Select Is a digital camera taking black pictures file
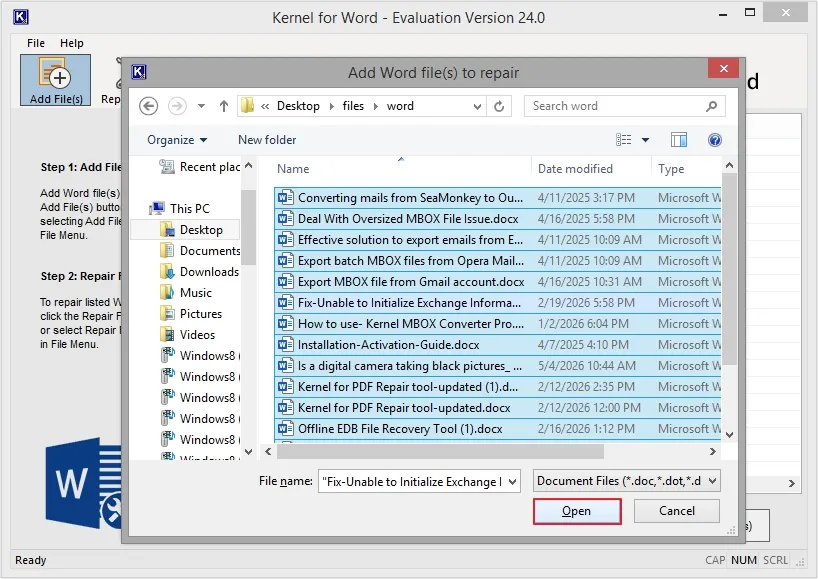 click(x=498, y=366)
